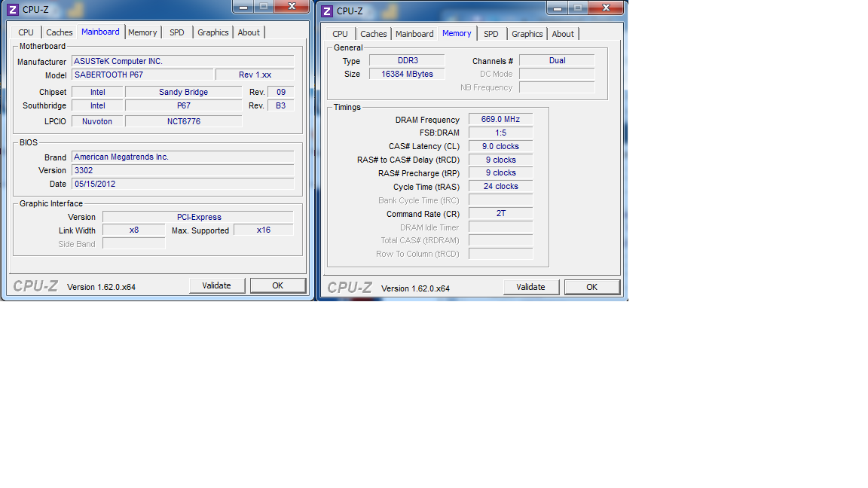Click the empty NB Frequency field
The image size is (868, 488).
(557, 87)
